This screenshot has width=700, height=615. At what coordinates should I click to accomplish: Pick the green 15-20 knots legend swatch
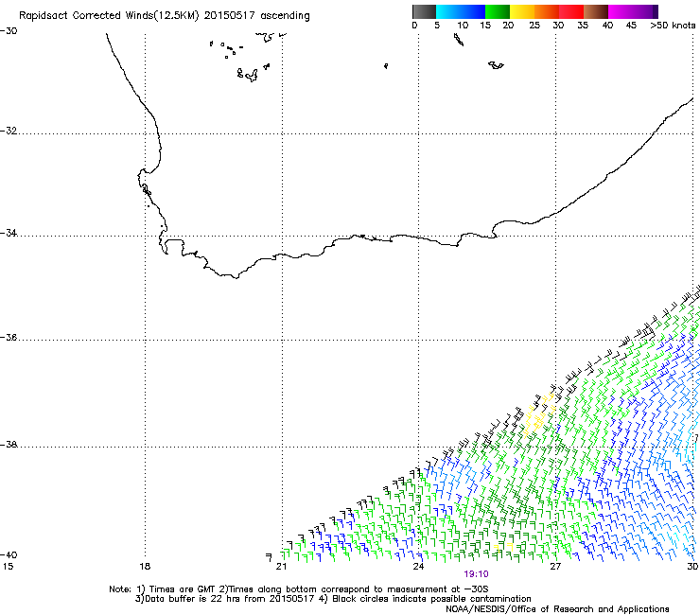tap(498, 11)
